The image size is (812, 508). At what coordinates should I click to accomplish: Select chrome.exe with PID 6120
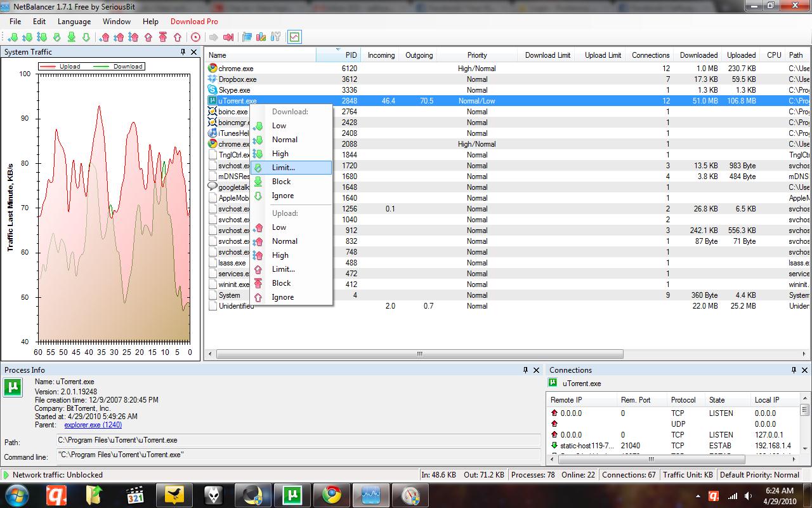coord(507,69)
